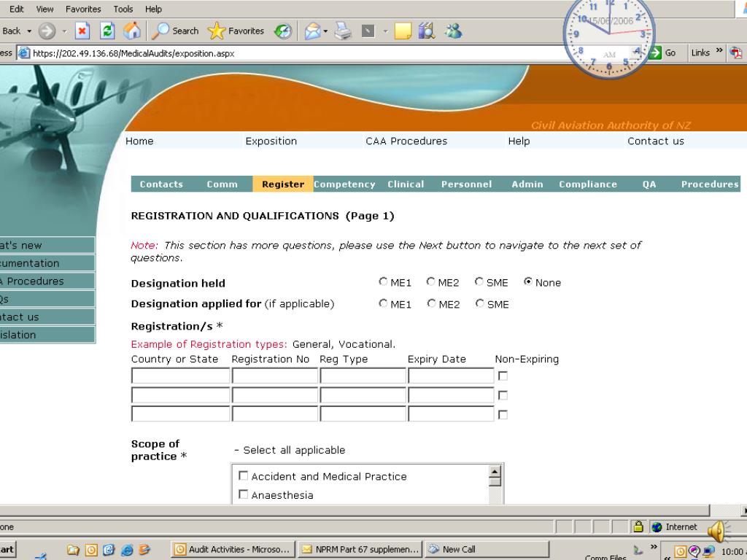This screenshot has width=747, height=560.
Task: Open the Favorites star button
Action: tap(236, 31)
